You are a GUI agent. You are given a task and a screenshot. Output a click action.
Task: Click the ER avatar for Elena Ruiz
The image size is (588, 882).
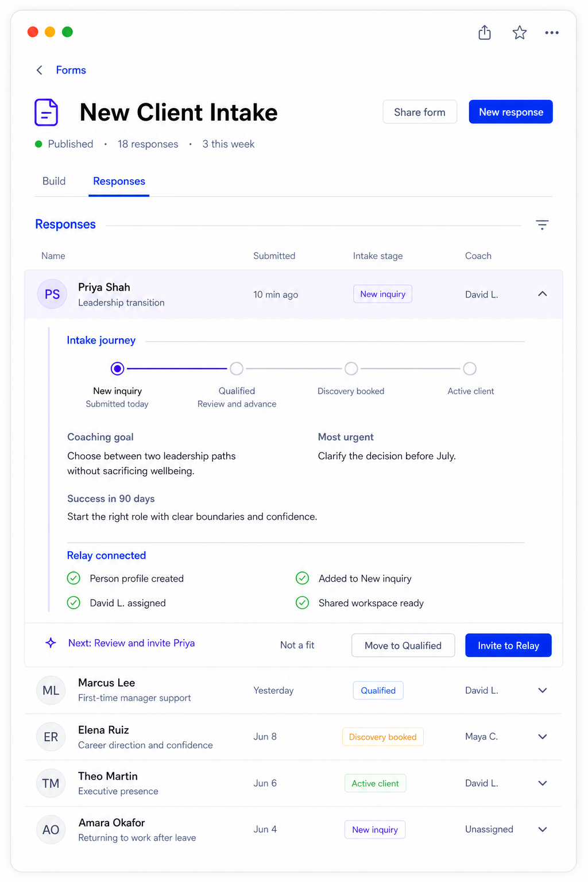(51, 737)
